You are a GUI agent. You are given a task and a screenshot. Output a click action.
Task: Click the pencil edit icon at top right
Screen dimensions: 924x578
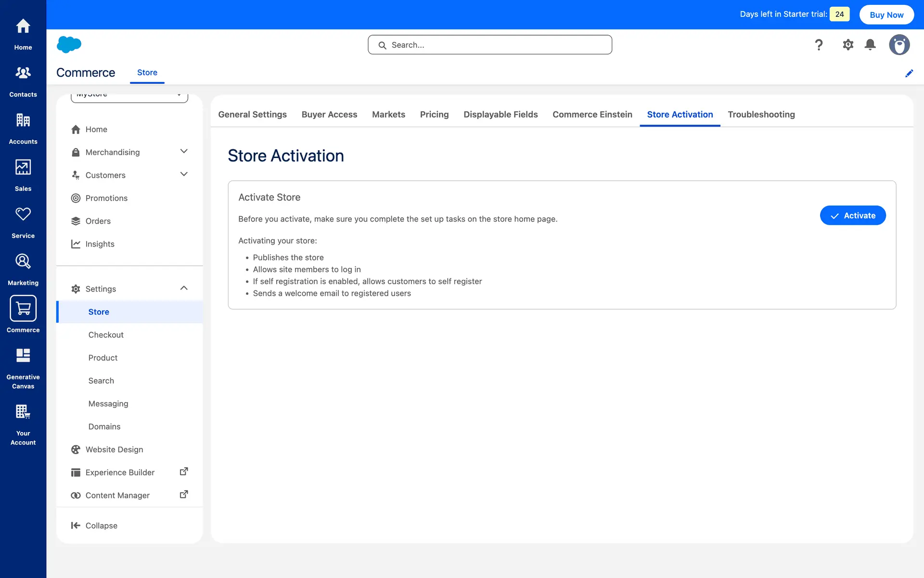pos(909,73)
